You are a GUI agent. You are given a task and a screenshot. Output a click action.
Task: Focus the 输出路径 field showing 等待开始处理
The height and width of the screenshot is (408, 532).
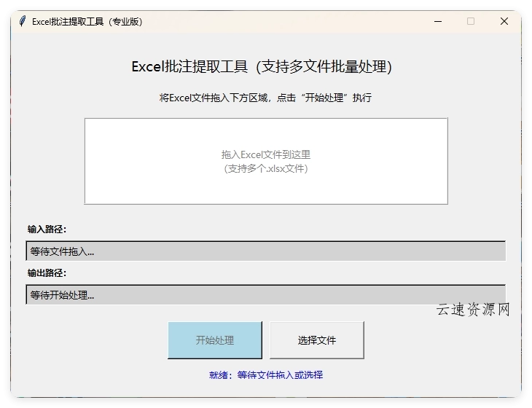coord(266,295)
